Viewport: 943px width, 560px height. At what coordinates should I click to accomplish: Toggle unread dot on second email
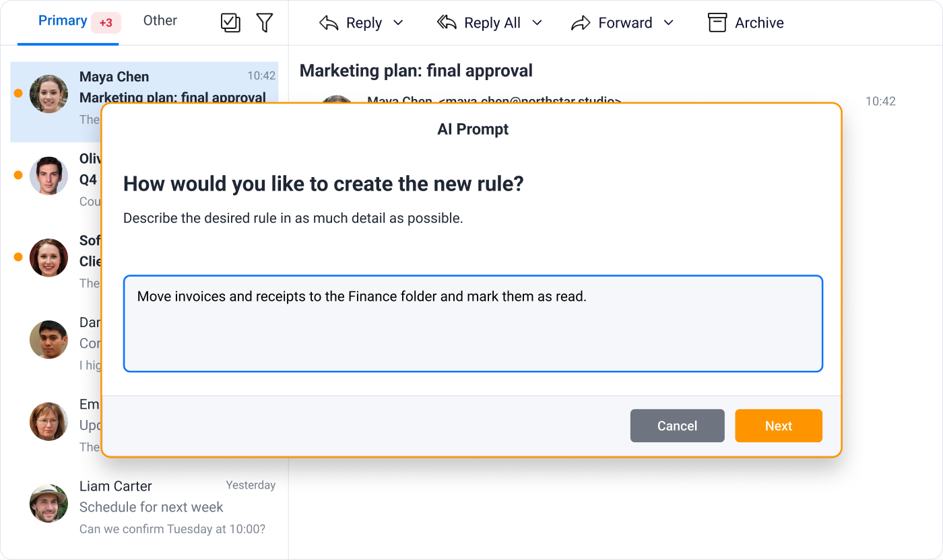pyautogui.click(x=18, y=175)
